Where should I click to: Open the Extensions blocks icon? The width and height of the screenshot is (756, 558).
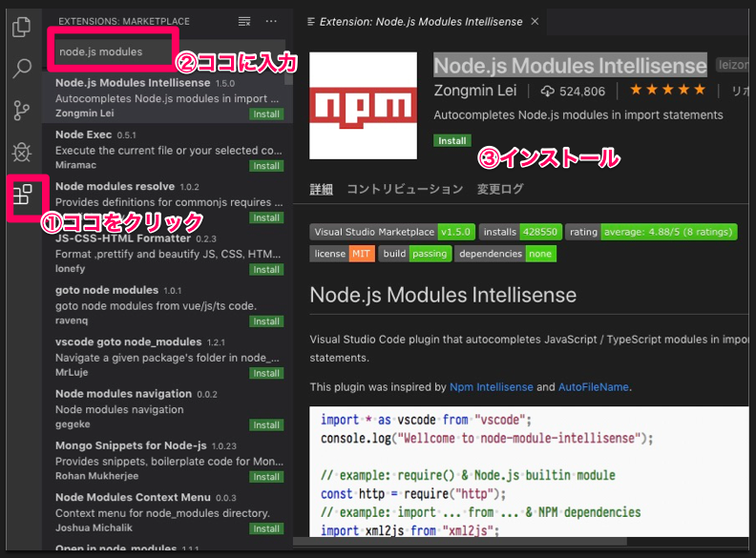tap(22, 195)
